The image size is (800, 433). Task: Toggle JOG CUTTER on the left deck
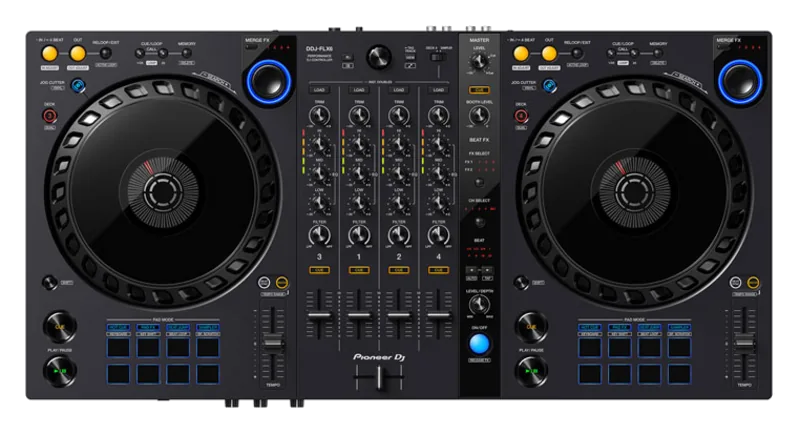(x=78, y=86)
